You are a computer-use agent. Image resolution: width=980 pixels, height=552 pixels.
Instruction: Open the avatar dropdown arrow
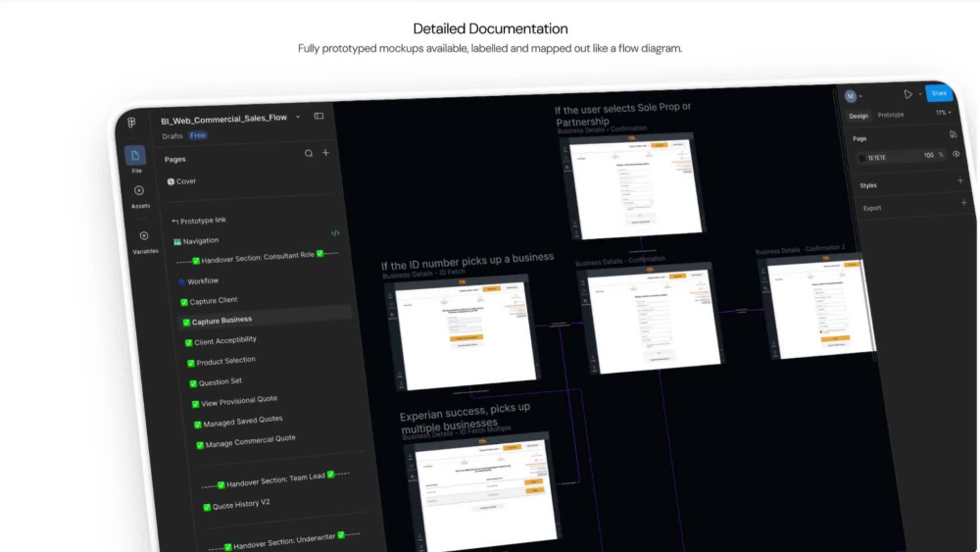click(x=860, y=96)
